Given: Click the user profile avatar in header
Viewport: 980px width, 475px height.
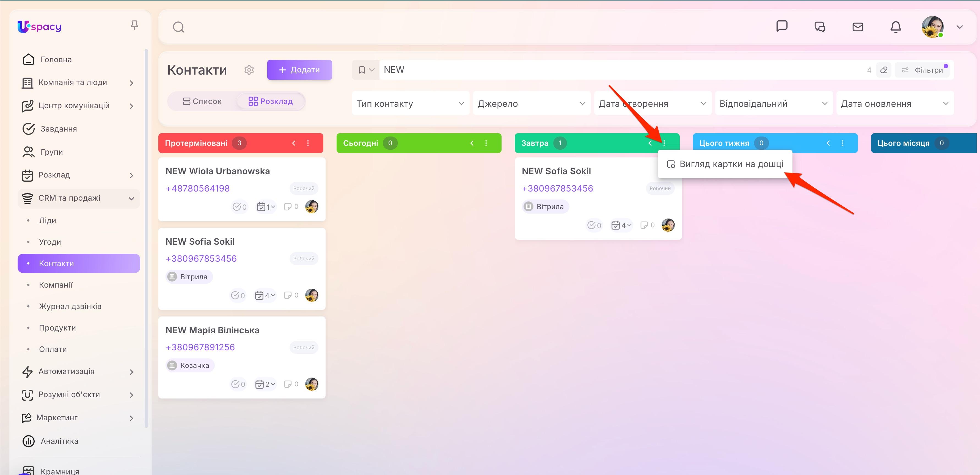Looking at the screenshot, I should pyautogui.click(x=932, y=27).
